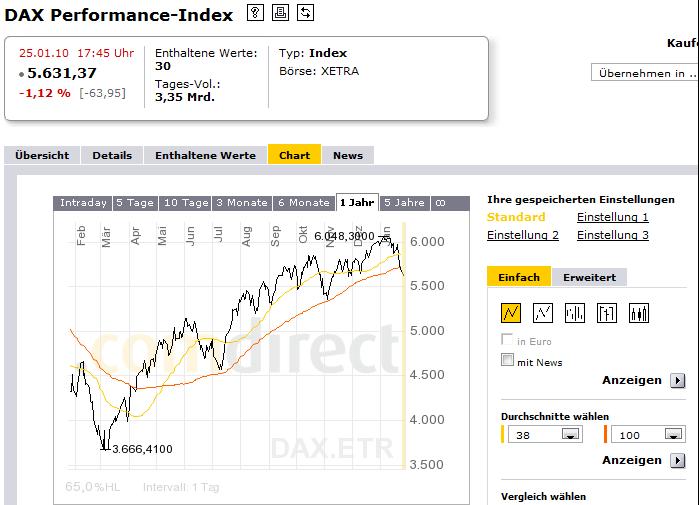Select the candlestick chart type icon

pos(639,313)
